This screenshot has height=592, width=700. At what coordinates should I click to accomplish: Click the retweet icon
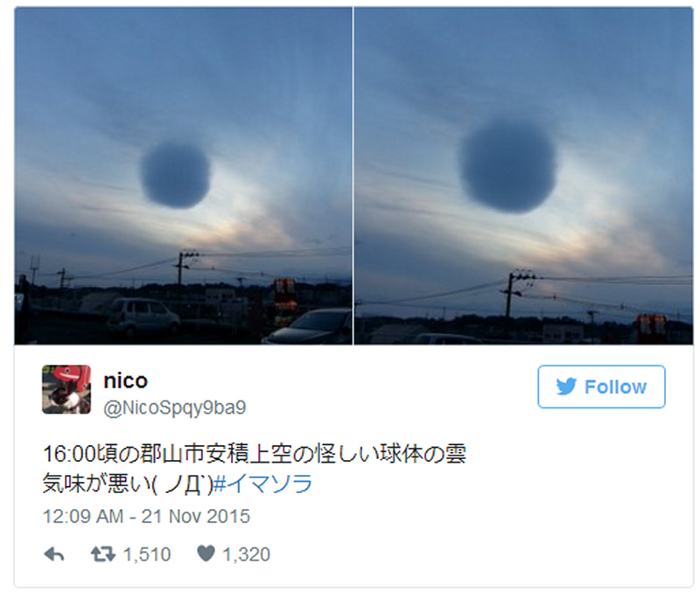(102, 554)
